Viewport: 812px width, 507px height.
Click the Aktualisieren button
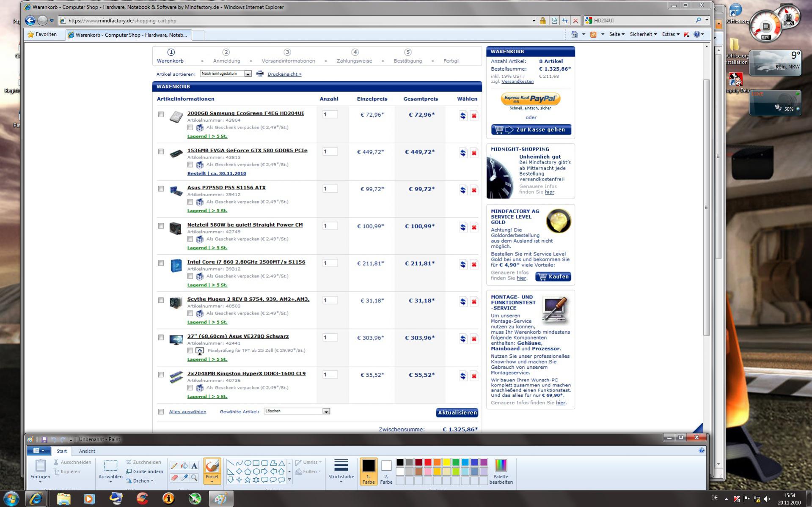tap(457, 413)
